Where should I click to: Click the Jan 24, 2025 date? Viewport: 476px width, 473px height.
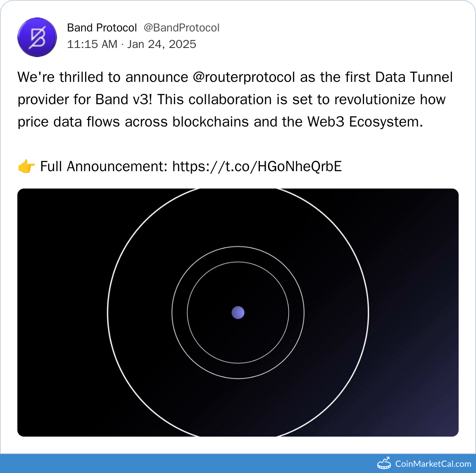(162, 44)
